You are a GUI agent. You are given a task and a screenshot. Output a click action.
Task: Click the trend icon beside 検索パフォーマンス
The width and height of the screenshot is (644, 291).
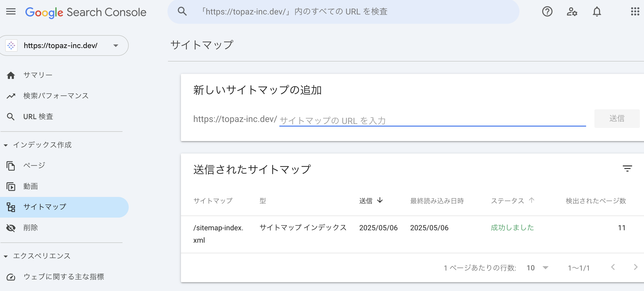11,96
